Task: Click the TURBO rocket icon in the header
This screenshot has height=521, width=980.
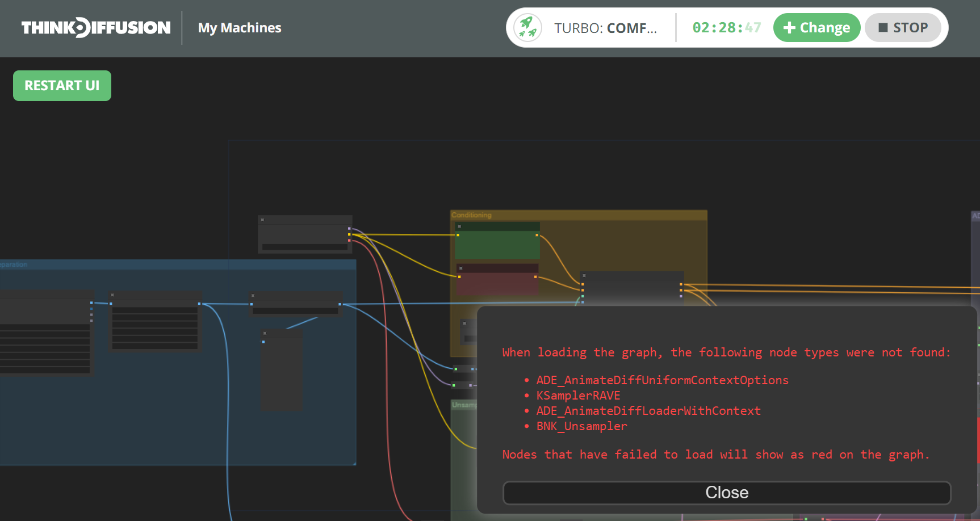Action: click(x=527, y=27)
